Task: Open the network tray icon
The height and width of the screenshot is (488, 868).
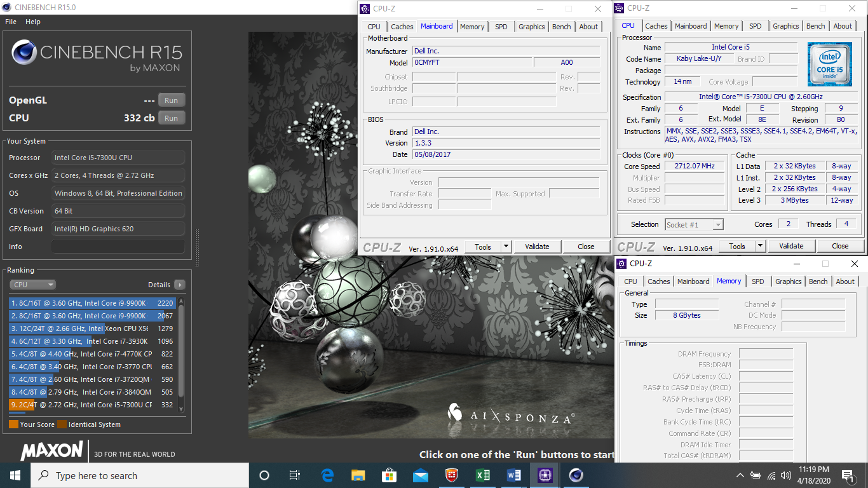Action: coord(771,475)
